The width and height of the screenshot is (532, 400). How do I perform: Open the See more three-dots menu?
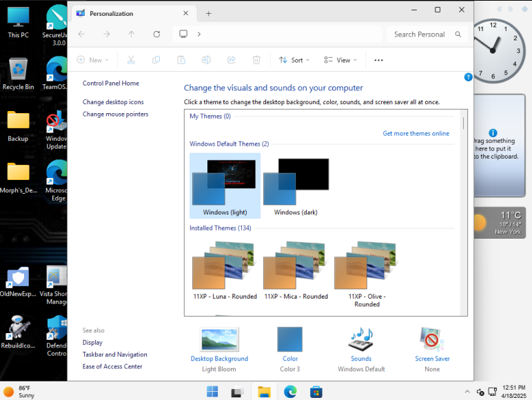click(x=378, y=60)
